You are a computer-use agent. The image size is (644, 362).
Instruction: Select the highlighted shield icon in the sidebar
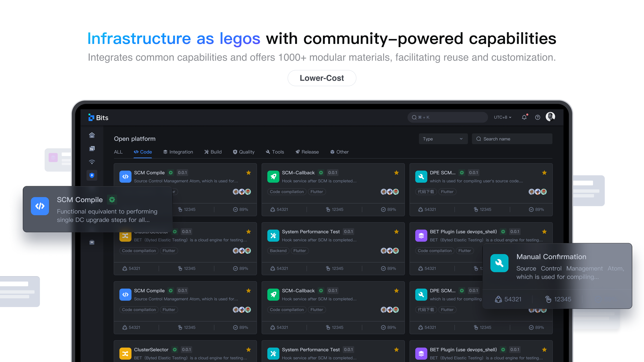[92, 175]
